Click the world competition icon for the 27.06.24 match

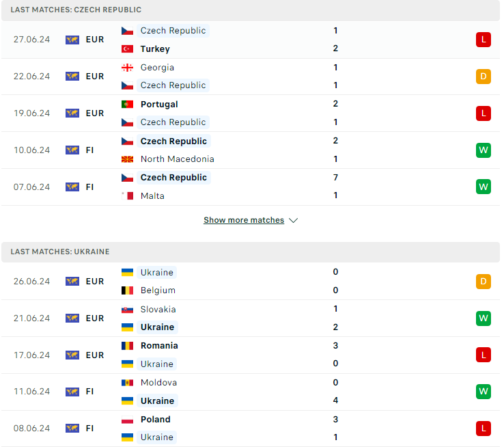pyautogui.click(x=72, y=40)
